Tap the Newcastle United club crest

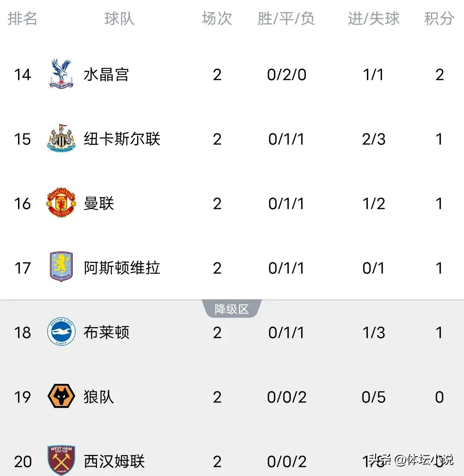click(x=61, y=138)
